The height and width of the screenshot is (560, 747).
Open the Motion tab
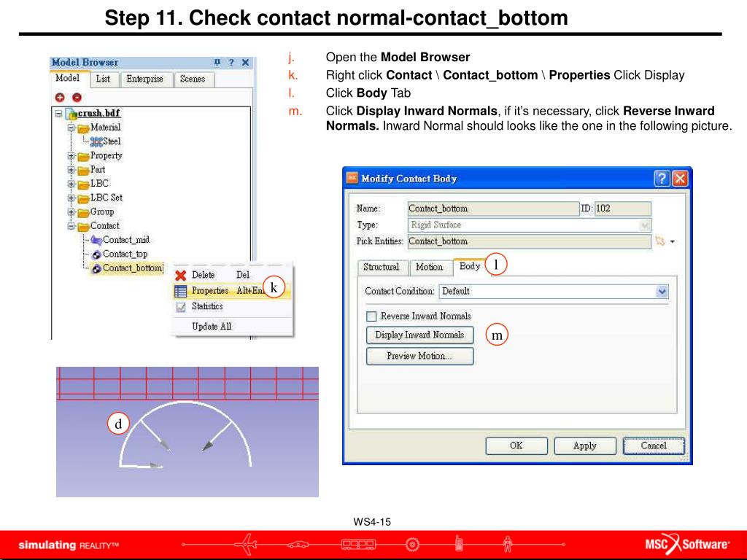429,267
